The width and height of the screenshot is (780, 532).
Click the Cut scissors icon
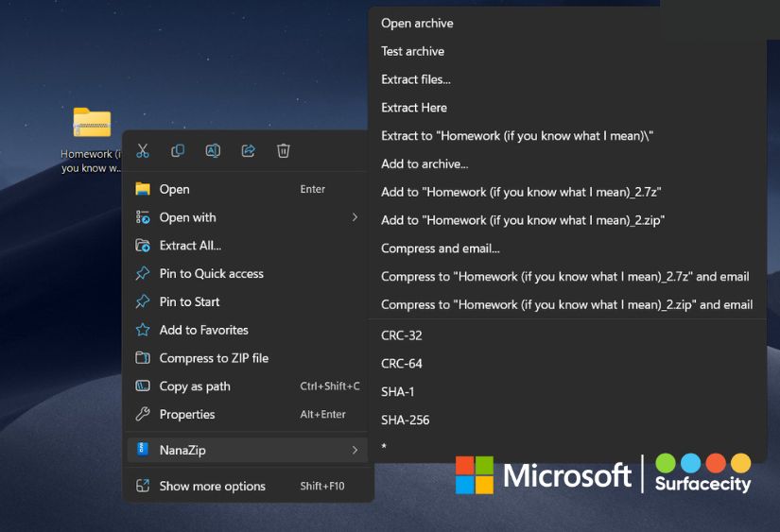pos(143,151)
